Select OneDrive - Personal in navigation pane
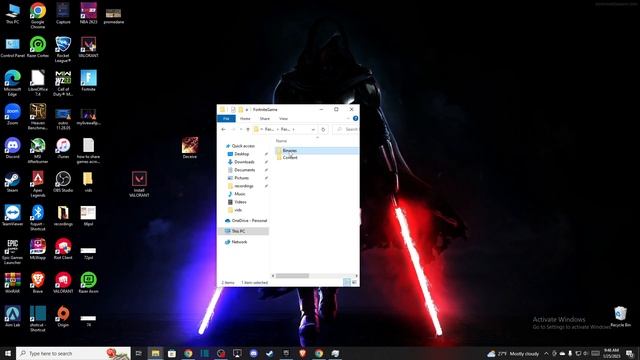The height and width of the screenshot is (360, 640). tap(246, 220)
